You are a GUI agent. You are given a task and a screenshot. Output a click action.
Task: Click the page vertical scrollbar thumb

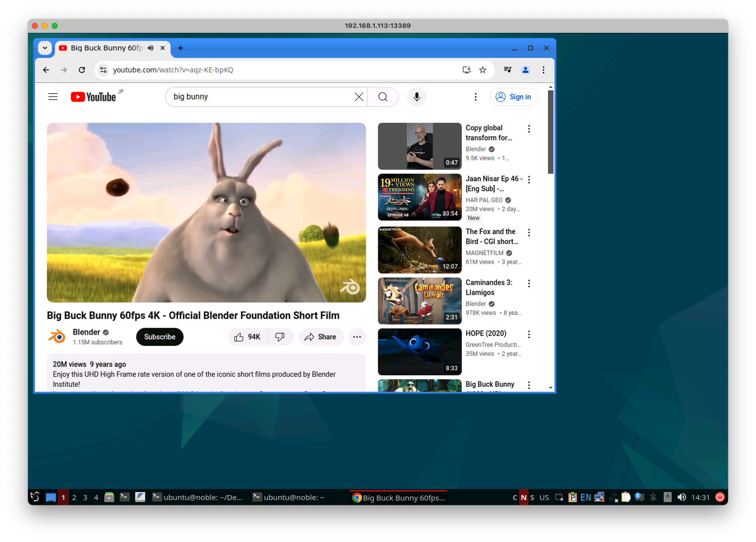[x=550, y=132]
